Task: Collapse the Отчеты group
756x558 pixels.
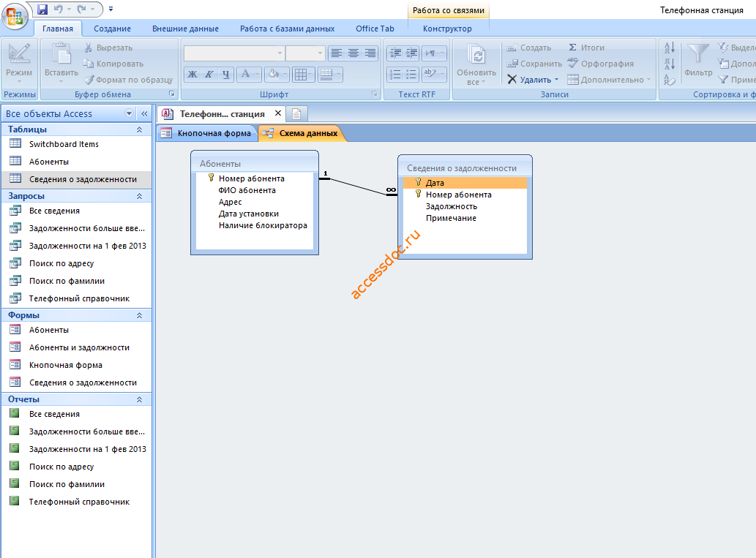Action: click(x=139, y=399)
